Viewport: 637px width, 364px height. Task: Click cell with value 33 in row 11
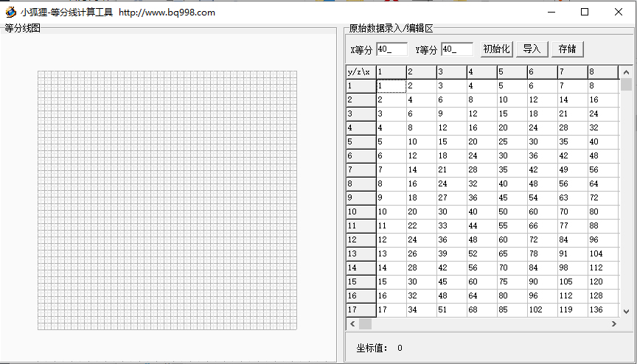452,225
